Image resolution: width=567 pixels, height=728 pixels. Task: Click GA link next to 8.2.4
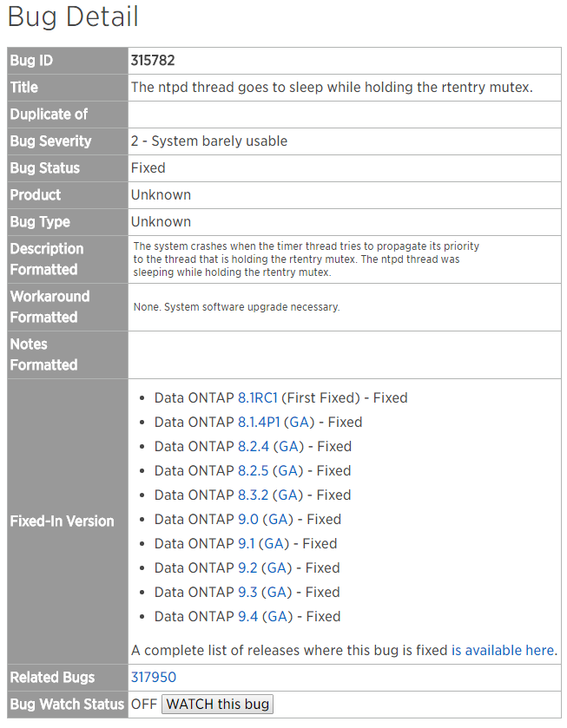[288, 446]
